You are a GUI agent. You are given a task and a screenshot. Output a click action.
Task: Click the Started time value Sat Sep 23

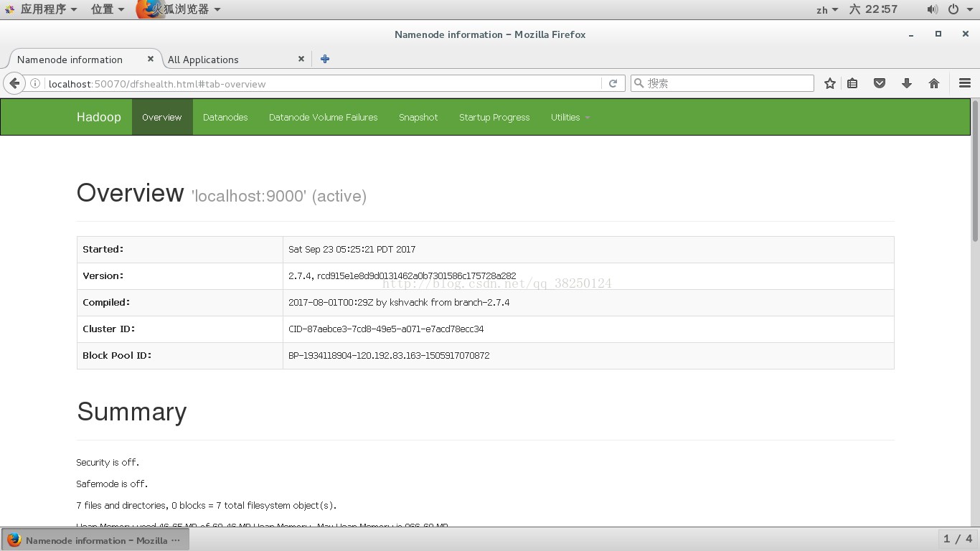352,250
